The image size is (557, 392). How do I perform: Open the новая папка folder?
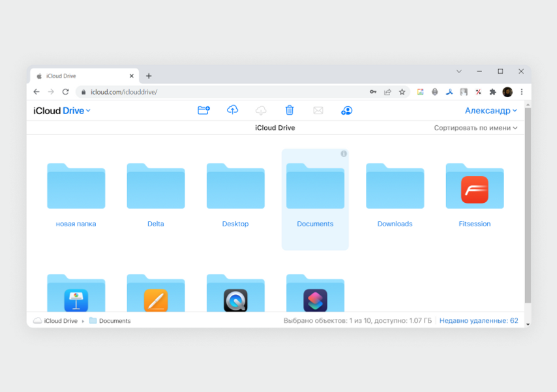pyautogui.click(x=76, y=186)
